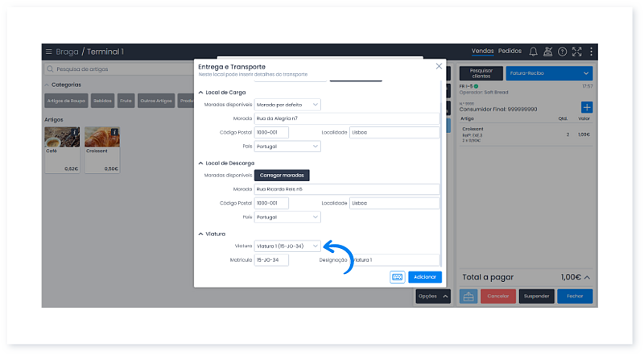Collapse the Viatura section
Screen dimensions: 644x356
pyautogui.click(x=201, y=234)
